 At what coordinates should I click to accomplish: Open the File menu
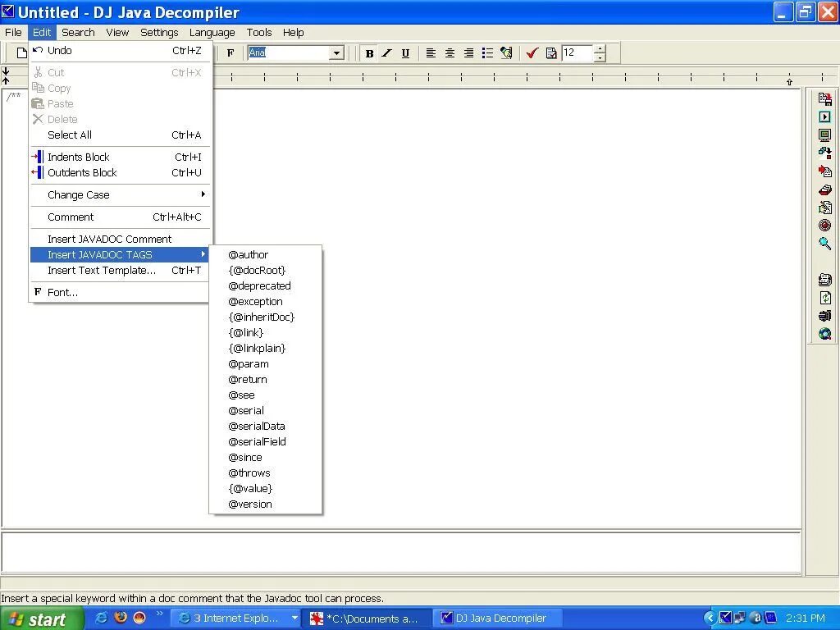pos(13,32)
